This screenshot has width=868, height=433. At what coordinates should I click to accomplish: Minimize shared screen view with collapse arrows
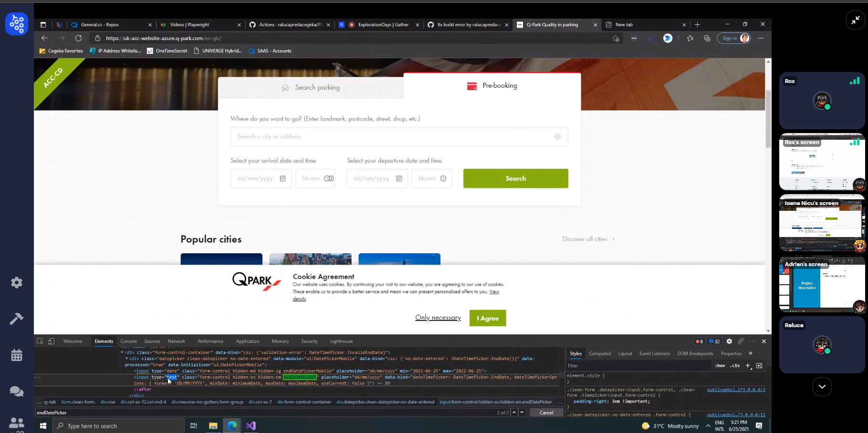[x=855, y=20]
